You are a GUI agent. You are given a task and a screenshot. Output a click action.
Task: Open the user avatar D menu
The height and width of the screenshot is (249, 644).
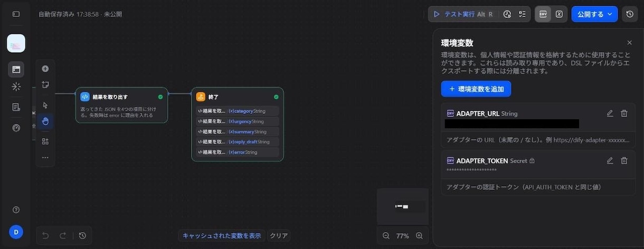pos(16,232)
